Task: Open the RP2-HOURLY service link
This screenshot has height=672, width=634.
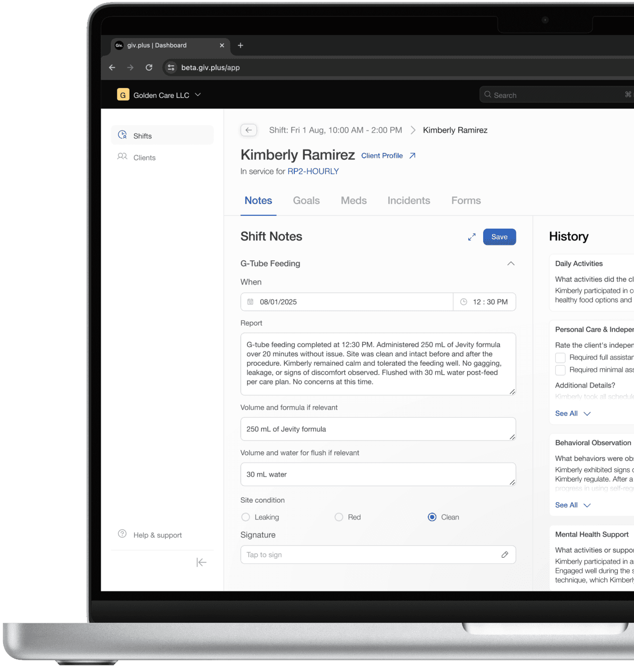Action: click(313, 171)
